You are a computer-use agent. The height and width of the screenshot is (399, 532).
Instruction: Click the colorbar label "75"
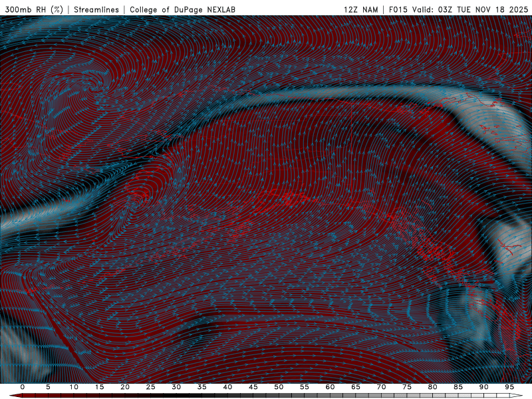tap(407, 387)
